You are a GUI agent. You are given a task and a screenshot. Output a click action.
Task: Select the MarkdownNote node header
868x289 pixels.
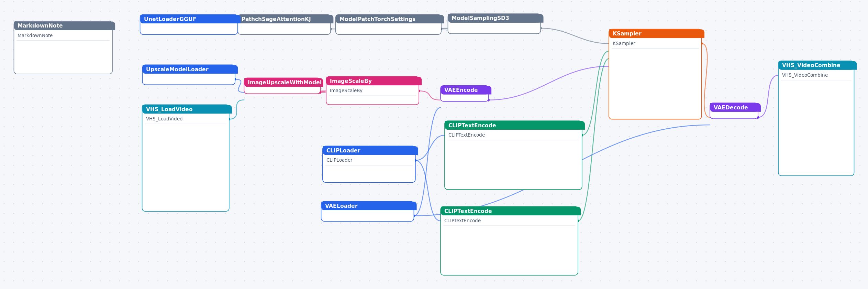64,26
